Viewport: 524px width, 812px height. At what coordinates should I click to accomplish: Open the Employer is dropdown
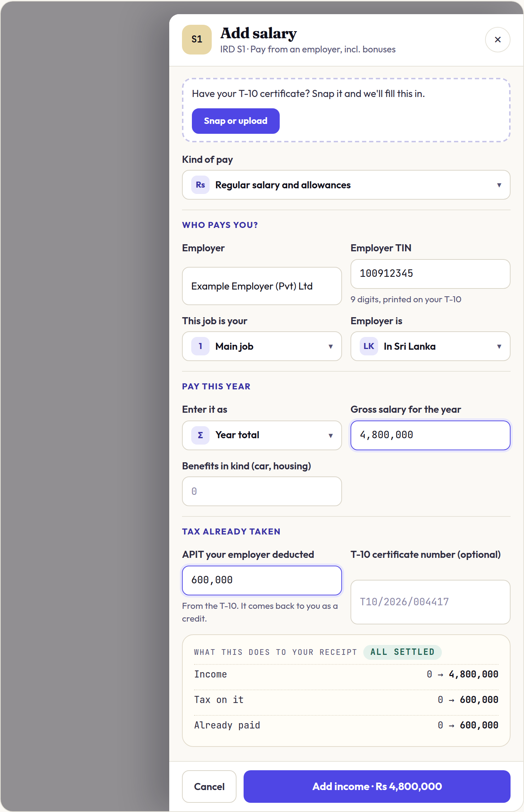click(x=431, y=346)
